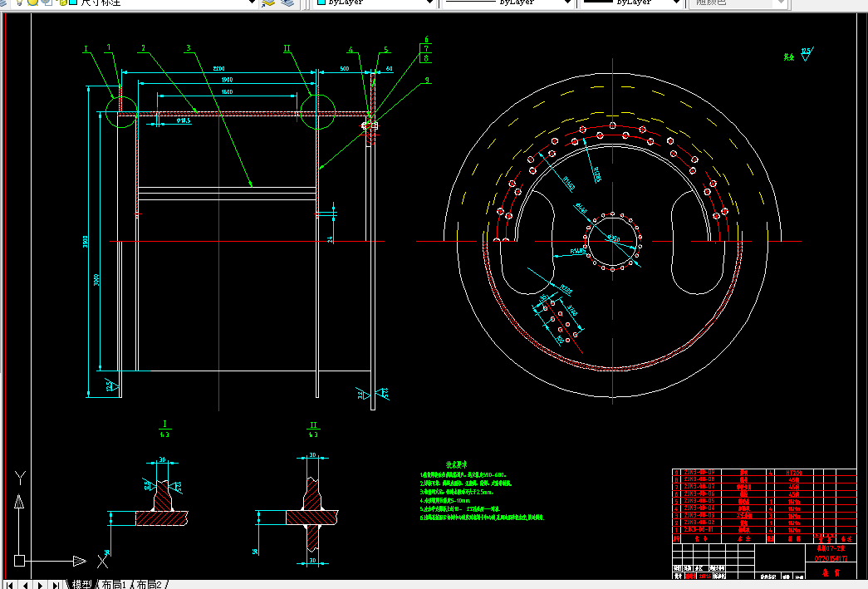Screen dimensions: 868x589
Task: Jump to the last layout tab arrow
Action: (x=56, y=585)
